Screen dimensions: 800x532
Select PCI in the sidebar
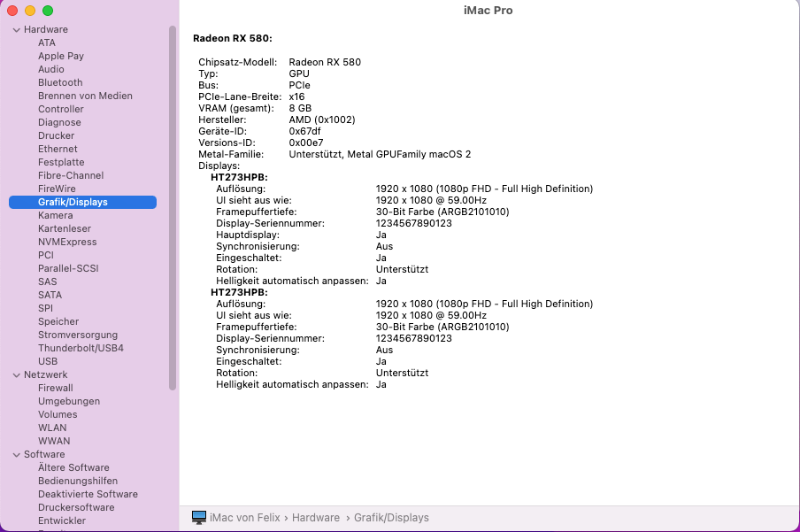pos(45,255)
